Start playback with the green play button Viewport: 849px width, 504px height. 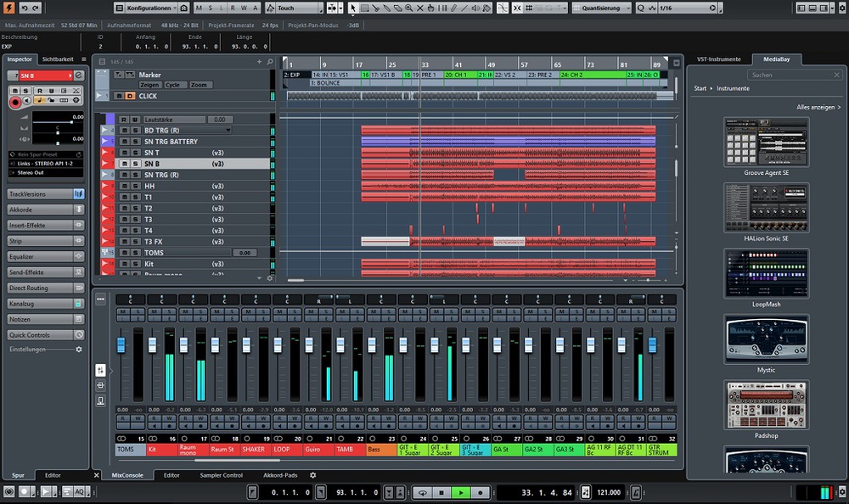(460, 493)
